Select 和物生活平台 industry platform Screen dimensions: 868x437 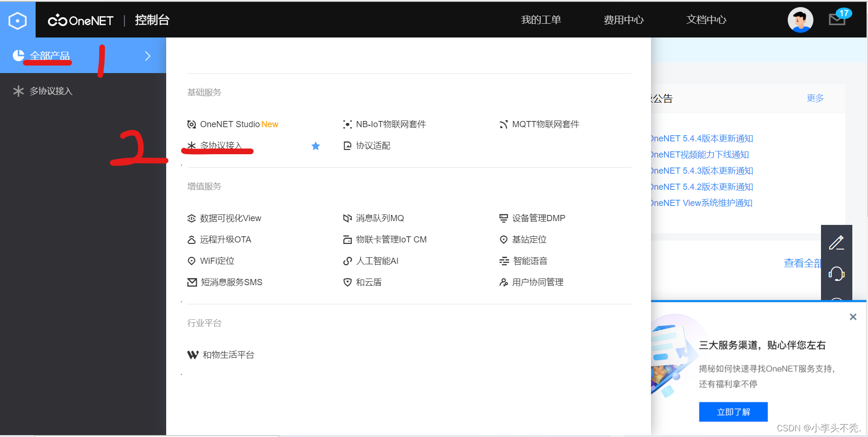pos(228,355)
